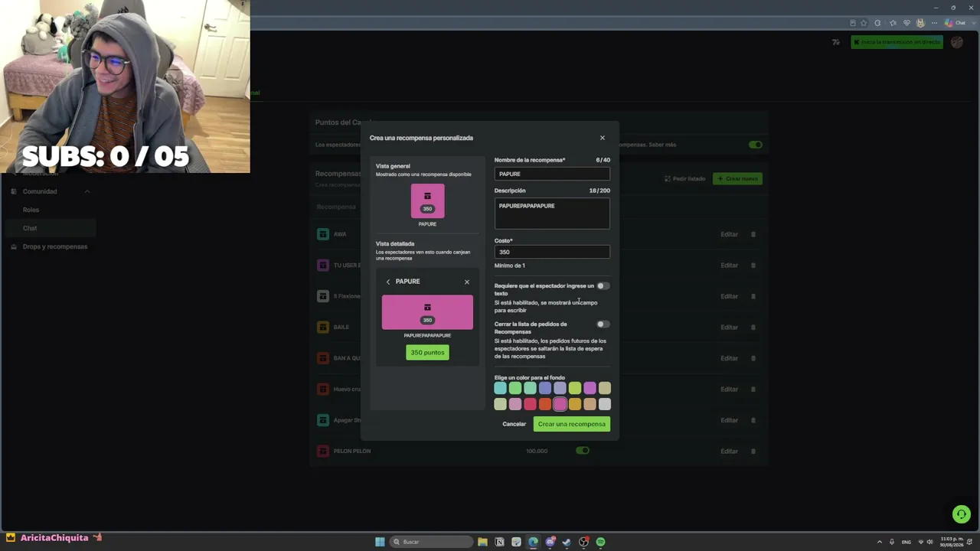Close the PAPURE detailed preview card

(x=467, y=282)
